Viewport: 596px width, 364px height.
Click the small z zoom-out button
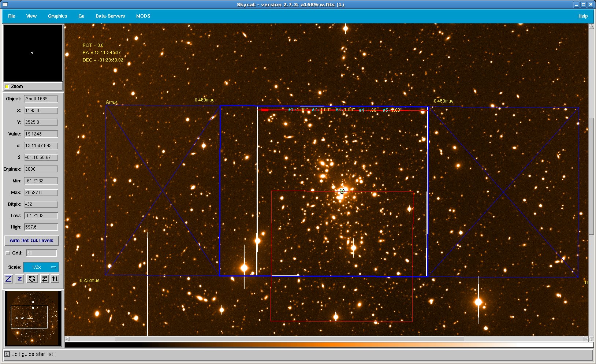tap(20, 279)
